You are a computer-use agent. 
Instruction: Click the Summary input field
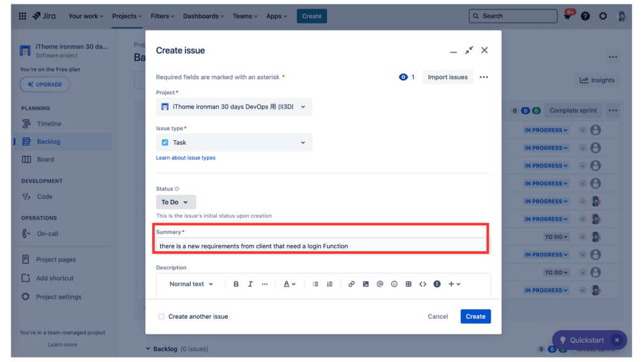(322, 246)
